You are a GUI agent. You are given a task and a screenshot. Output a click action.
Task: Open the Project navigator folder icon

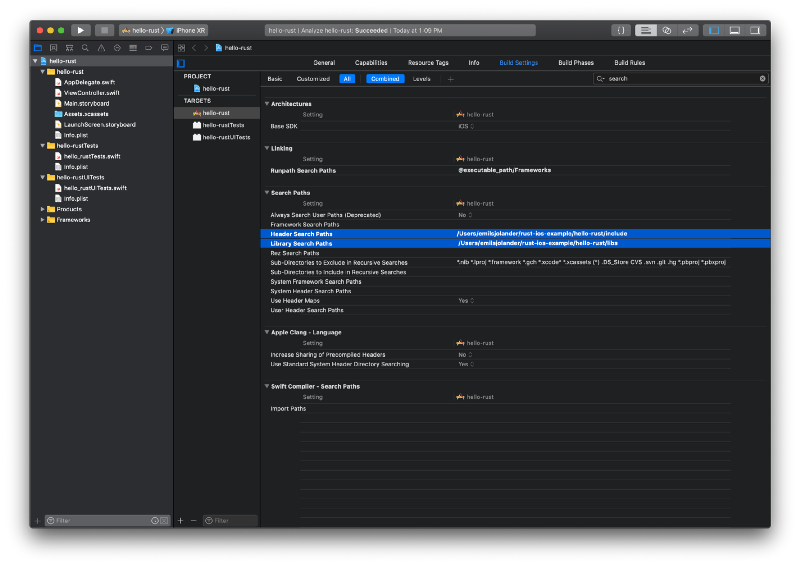point(38,47)
